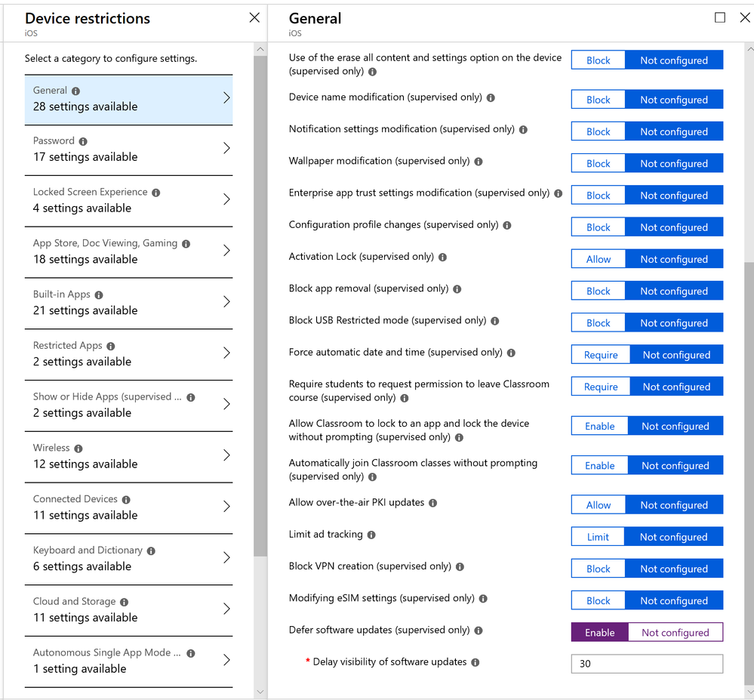Maximize the General pane using square icon

[x=720, y=18]
